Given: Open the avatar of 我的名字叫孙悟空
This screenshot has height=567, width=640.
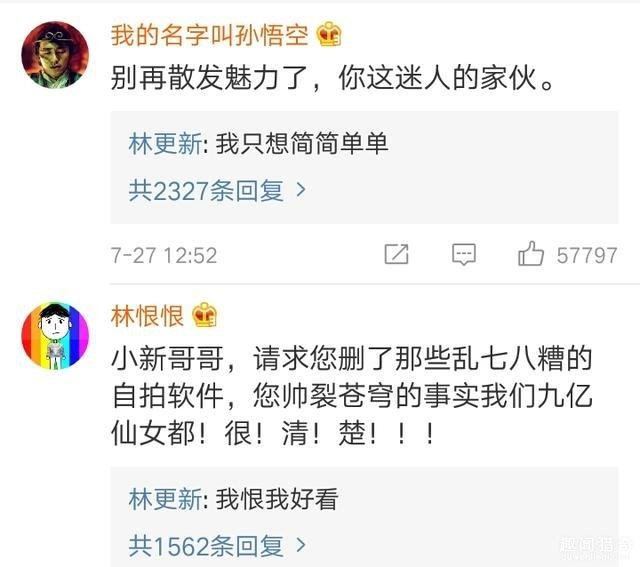Looking at the screenshot, I should pos(55,55).
